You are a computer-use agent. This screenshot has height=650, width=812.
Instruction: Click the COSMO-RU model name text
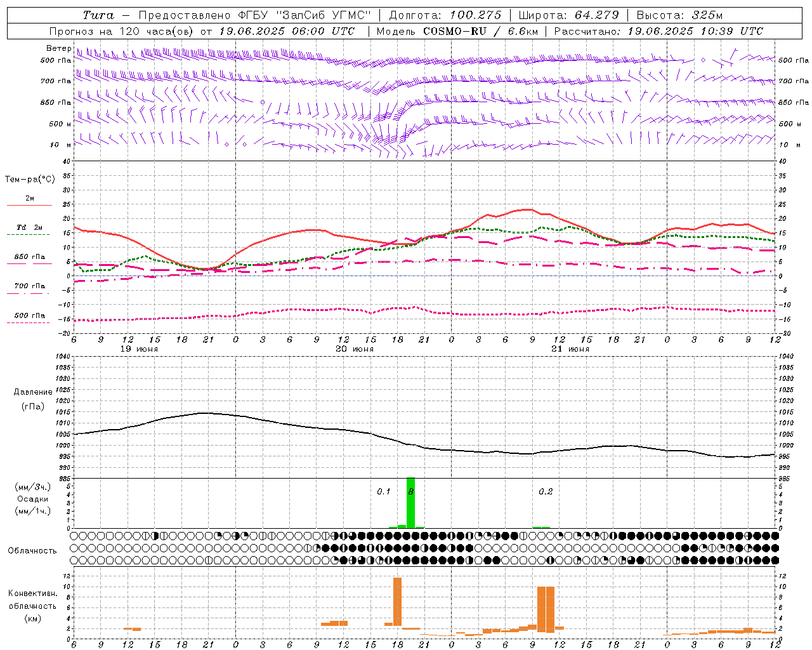click(x=454, y=31)
